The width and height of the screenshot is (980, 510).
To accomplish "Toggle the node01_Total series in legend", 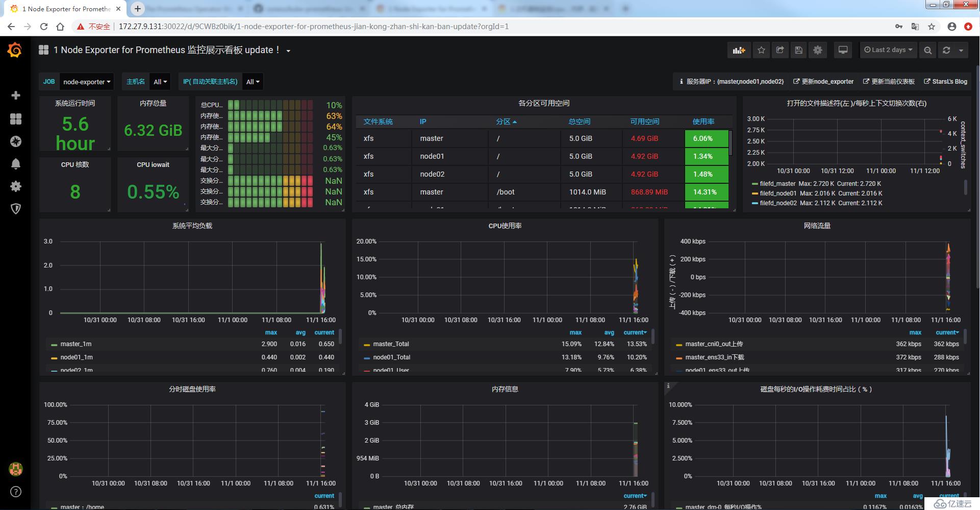I will [x=392, y=357].
